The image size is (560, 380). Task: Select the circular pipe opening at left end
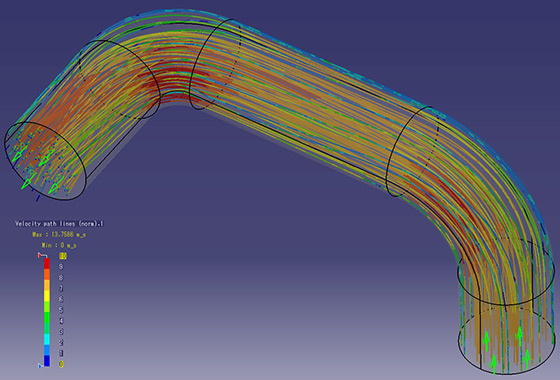click(45, 161)
